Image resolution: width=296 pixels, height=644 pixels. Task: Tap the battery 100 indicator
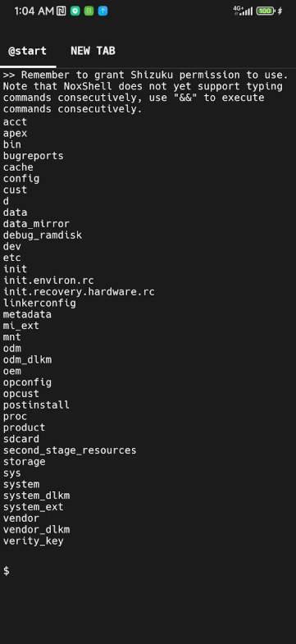click(266, 11)
